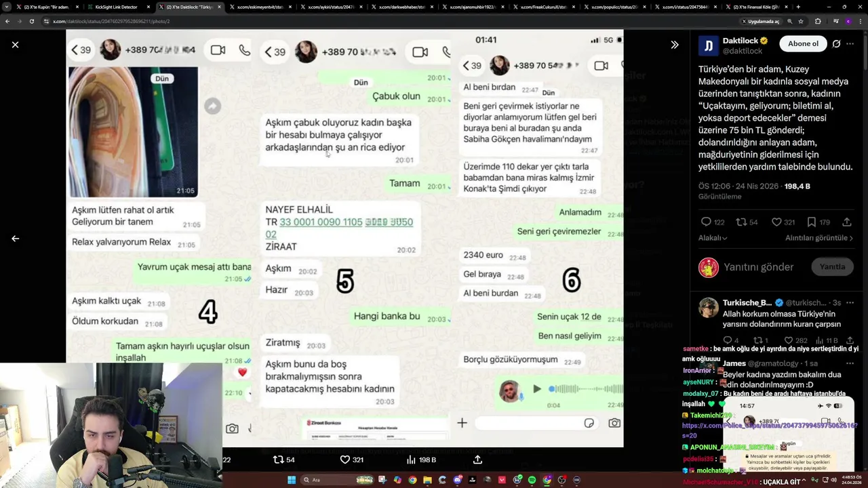This screenshot has width=868, height=488.
Task: Click the Yanıtını gönder reply field
Action: 758,267
